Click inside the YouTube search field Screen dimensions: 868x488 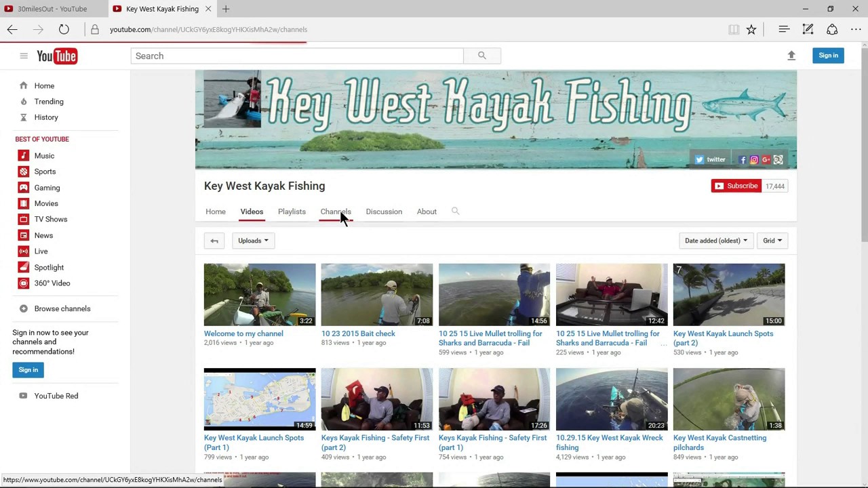pyautogui.click(x=297, y=56)
